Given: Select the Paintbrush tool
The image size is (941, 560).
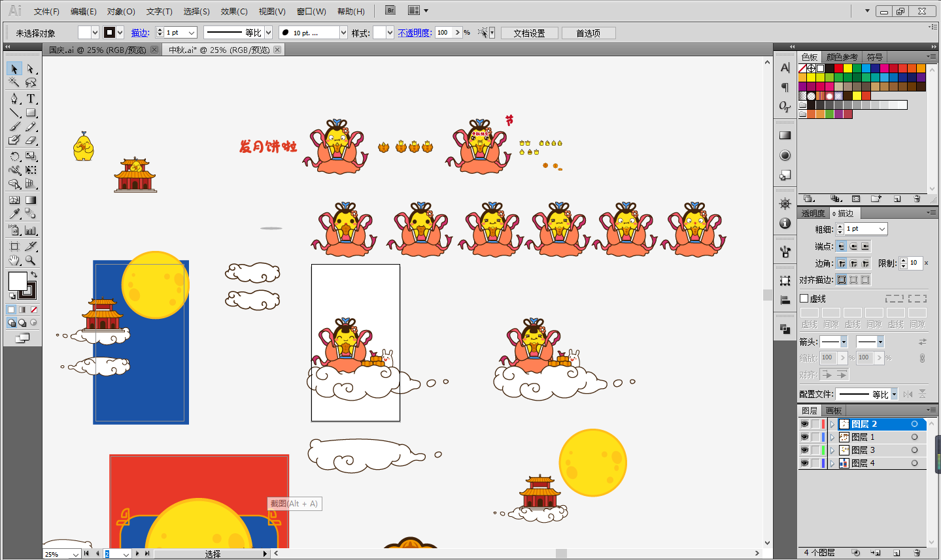Looking at the screenshot, I should coord(14,126).
